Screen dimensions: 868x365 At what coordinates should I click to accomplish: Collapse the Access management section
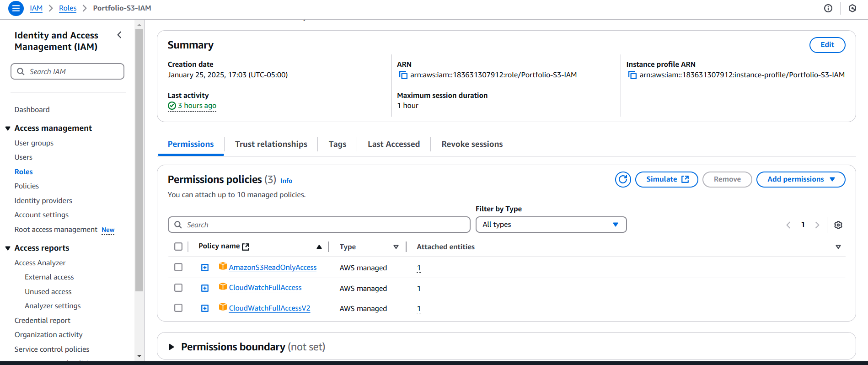[8, 129]
